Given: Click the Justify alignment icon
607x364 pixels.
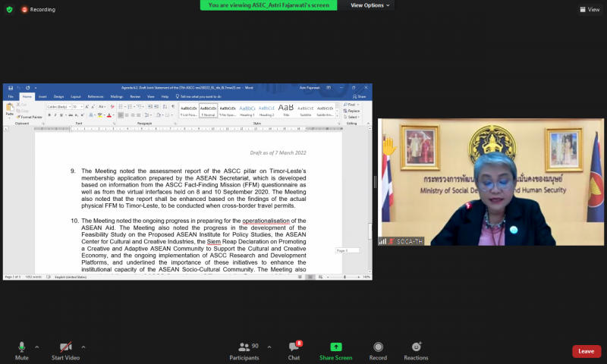Looking at the screenshot, I should tap(138, 115).
